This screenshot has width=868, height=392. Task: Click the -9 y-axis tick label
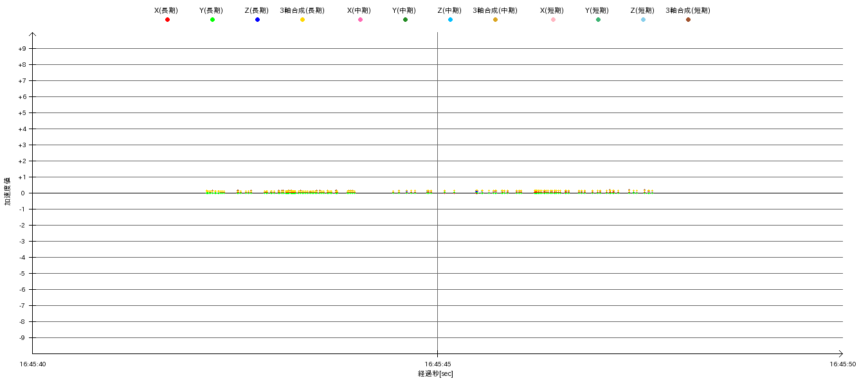pyautogui.click(x=22, y=338)
